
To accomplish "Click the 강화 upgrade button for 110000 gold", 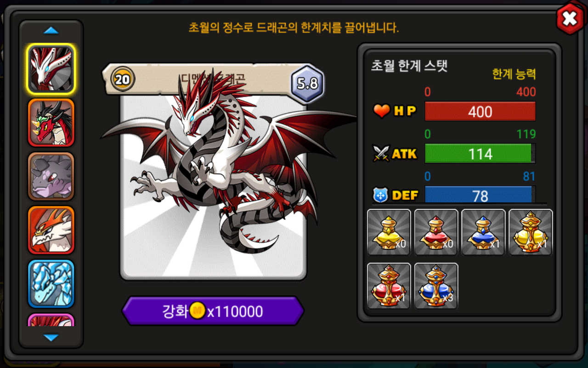I will click(213, 311).
